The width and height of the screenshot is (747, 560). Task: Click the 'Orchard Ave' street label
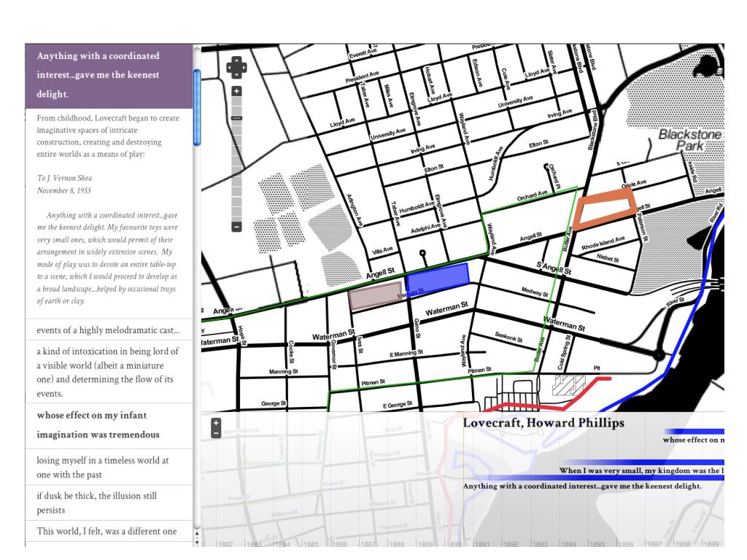pos(532,195)
